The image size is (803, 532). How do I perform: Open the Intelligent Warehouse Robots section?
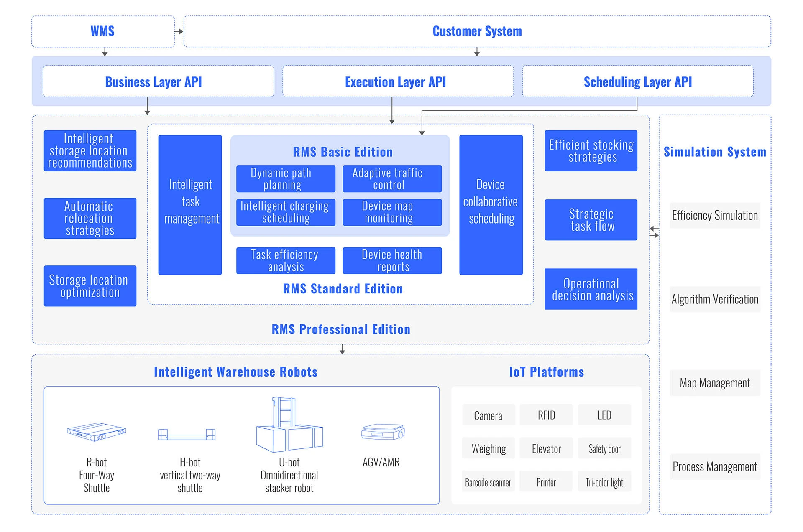click(x=235, y=372)
